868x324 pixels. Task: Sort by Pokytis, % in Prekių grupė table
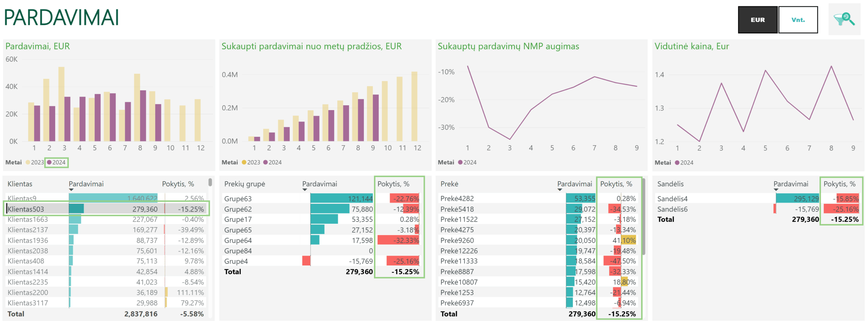tap(393, 184)
